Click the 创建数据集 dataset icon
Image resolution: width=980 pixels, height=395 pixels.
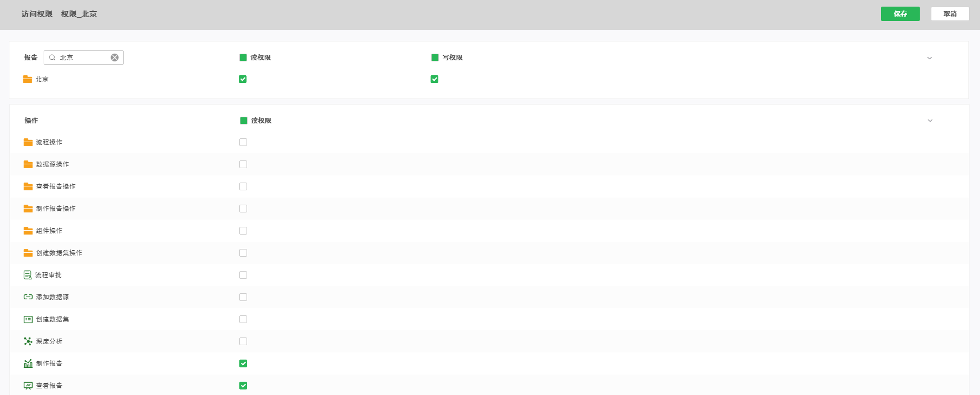tap(28, 319)
